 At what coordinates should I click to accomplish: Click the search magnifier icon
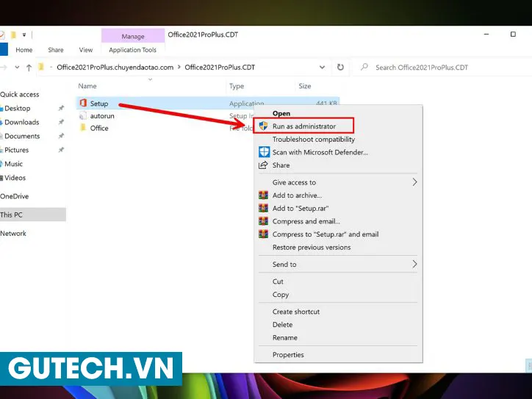click(x=364, y=67)
